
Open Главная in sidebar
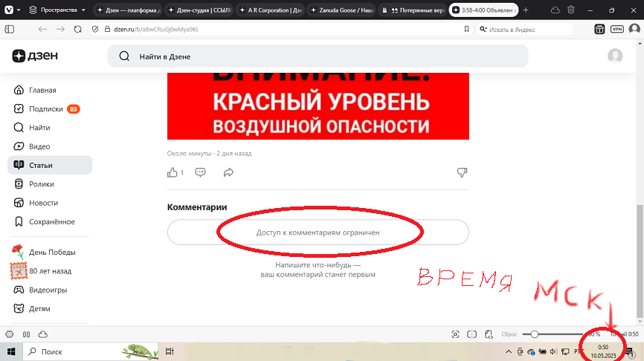50,90
